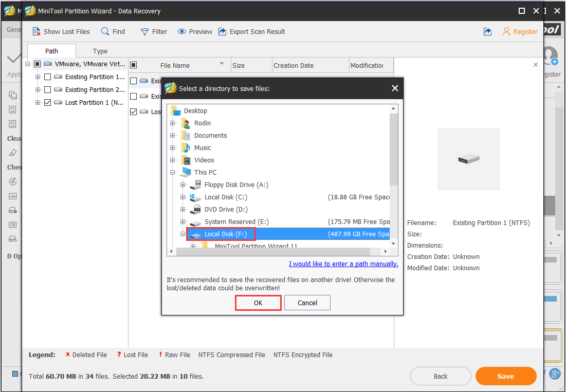Check the second Existing row in file list
The image size is (566, 392).
tap(133, 96)
